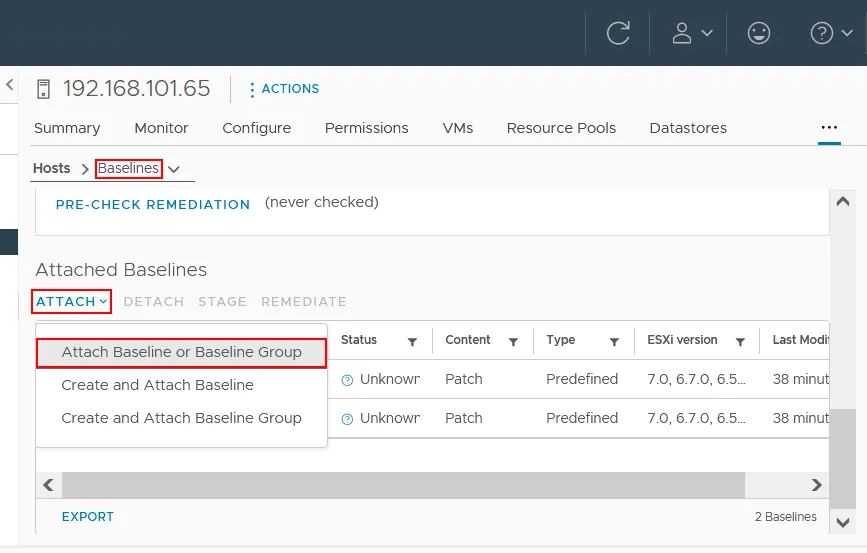Click the smiley feedback icon
The image size is (867, 553).
click(759, 33)
